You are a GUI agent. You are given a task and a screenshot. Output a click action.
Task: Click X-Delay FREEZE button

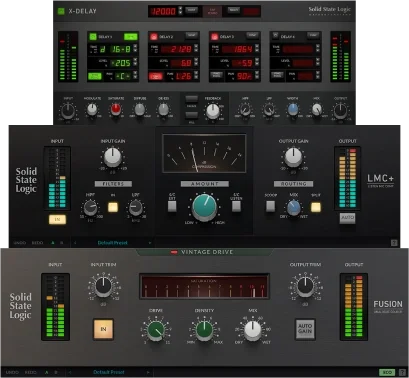pos(191,99)
